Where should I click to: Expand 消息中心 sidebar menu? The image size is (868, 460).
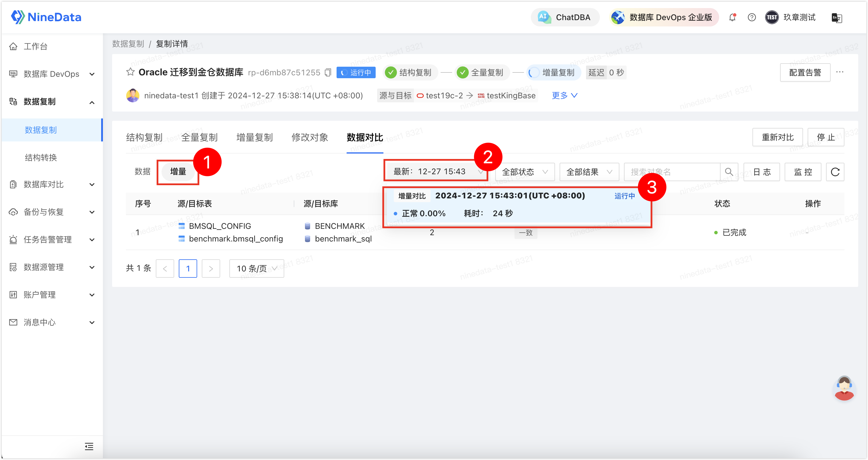[52, 323]
